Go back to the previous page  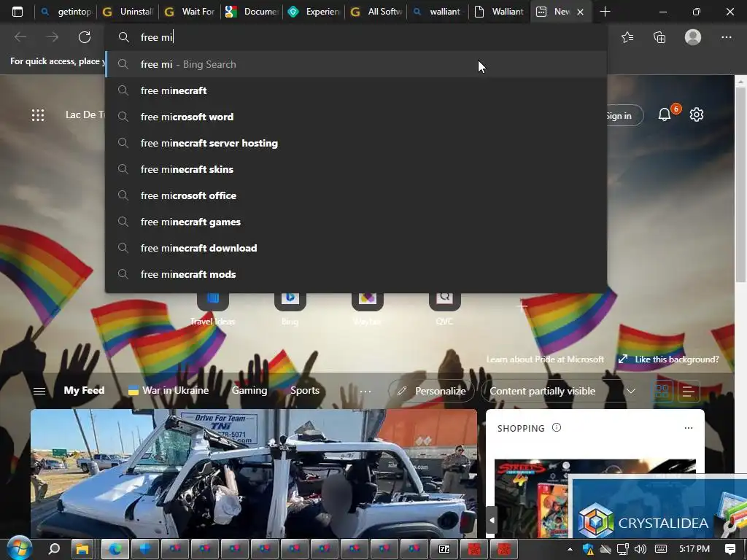tap(20, 37)
